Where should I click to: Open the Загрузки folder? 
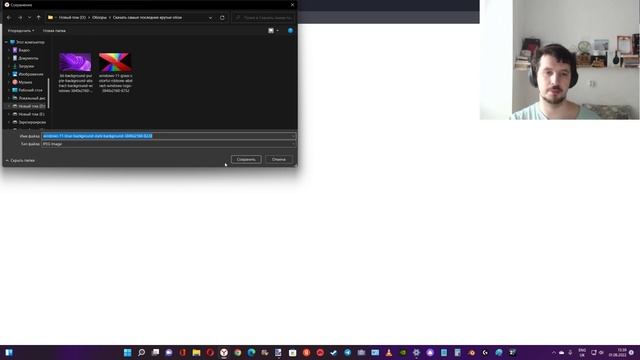(x=26, y=66)
